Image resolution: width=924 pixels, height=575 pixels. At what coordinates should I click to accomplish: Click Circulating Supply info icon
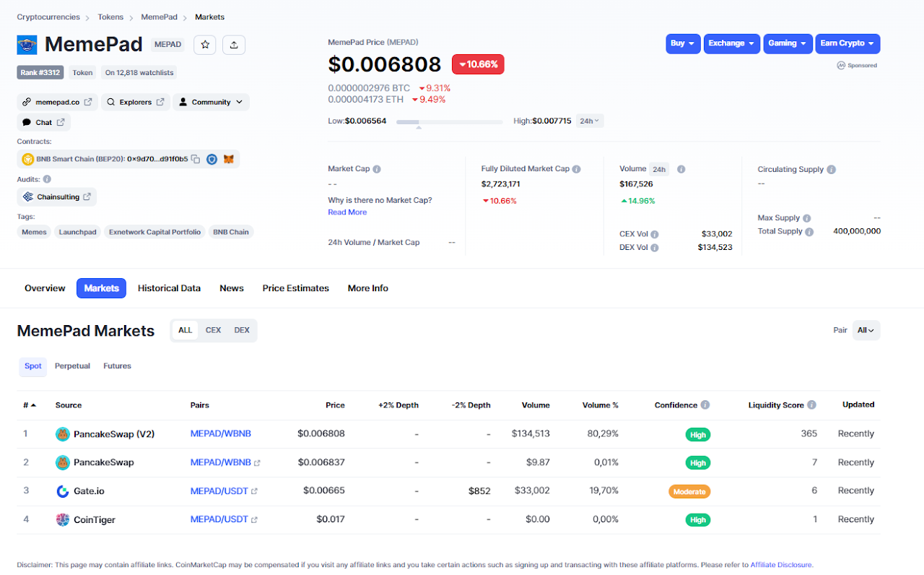[x=831, y=170]
